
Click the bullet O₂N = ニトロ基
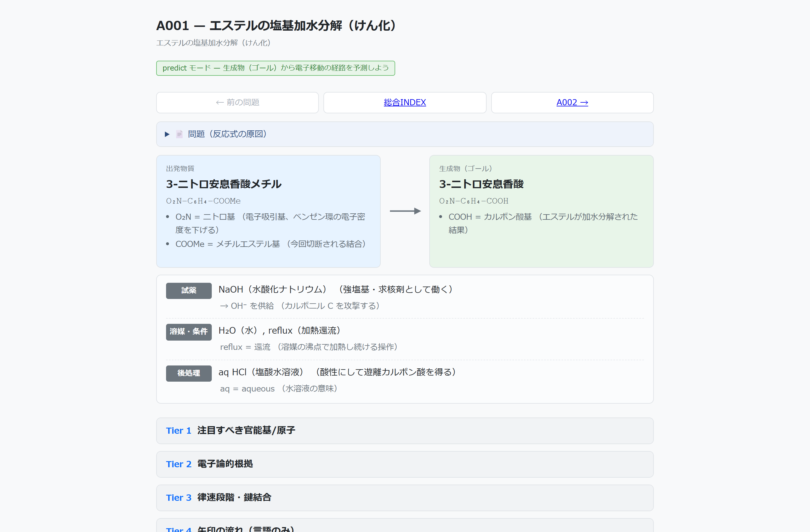click(x=270, y=223)
